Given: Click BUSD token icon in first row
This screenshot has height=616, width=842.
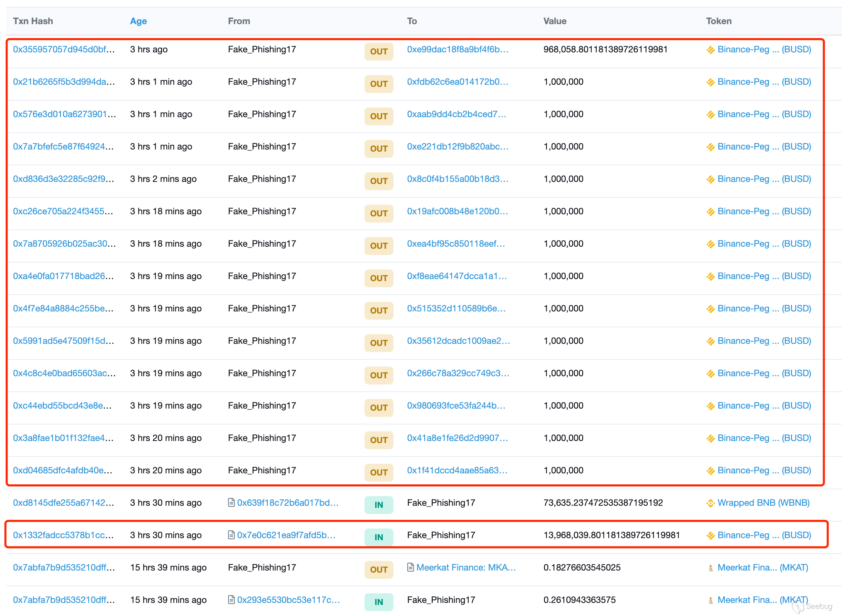Looking at the screenshot, I should (x=710, y=50).
